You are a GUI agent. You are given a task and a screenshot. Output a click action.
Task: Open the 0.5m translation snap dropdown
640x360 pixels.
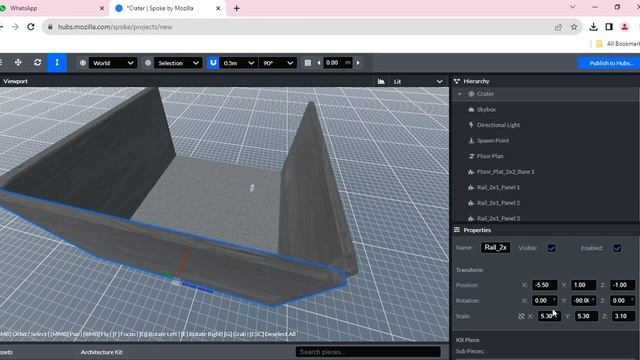238,63
